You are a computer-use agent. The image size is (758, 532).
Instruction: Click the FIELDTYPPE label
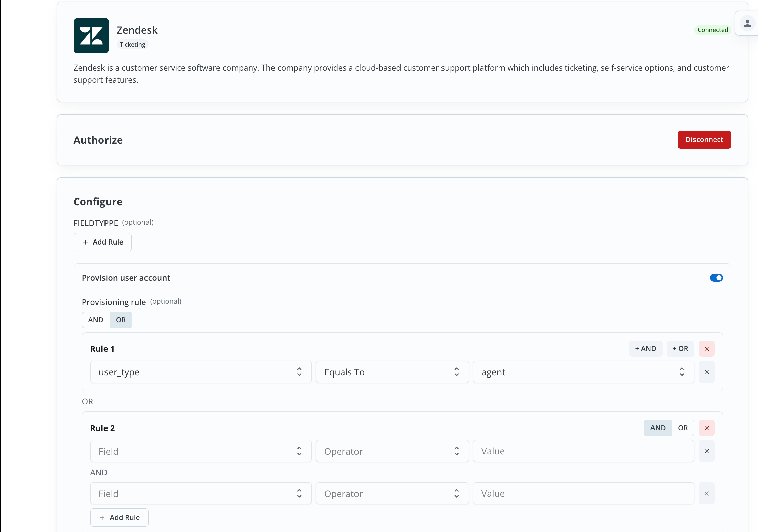click(96, 223)
